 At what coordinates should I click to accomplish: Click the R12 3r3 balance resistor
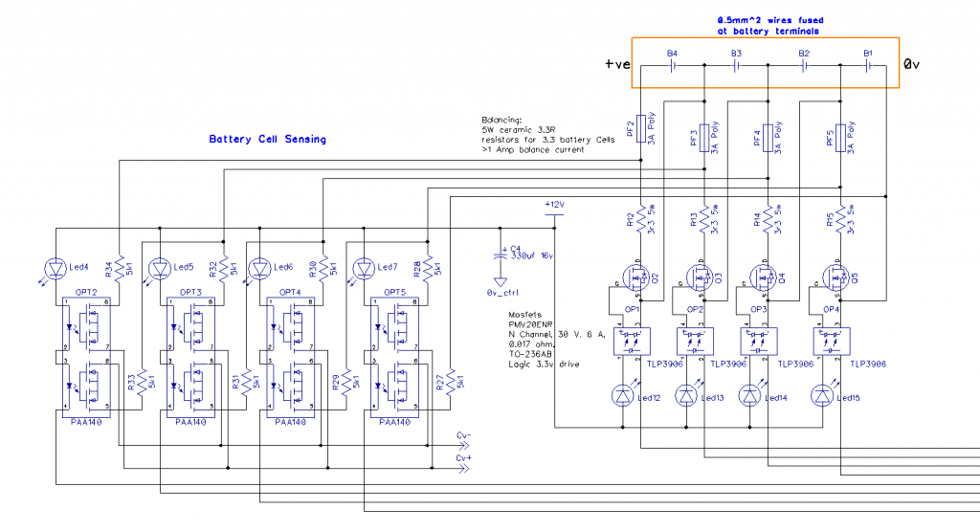click(640, 221)
